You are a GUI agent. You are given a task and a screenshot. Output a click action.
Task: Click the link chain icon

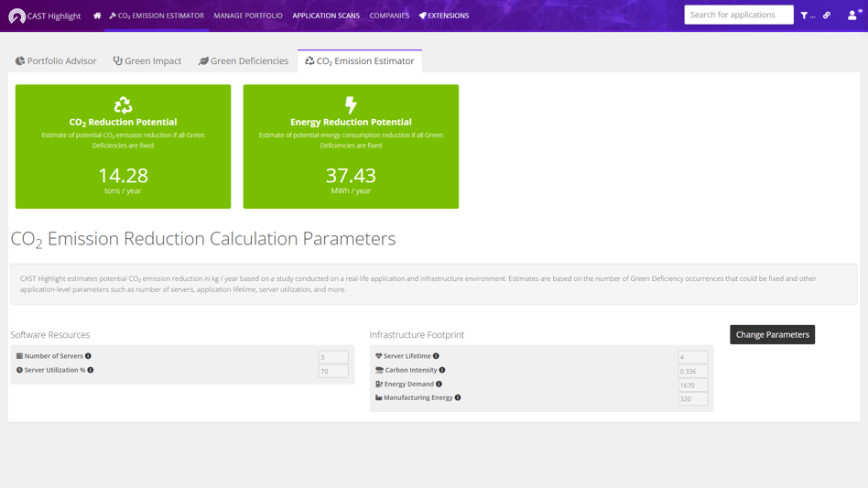pos(827,16)
